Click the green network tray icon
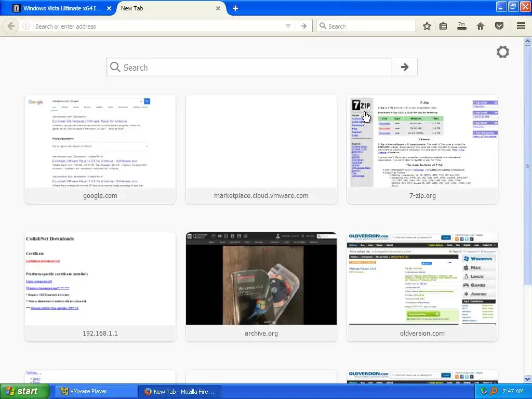 pyautogui.click(x=484, y=391)
